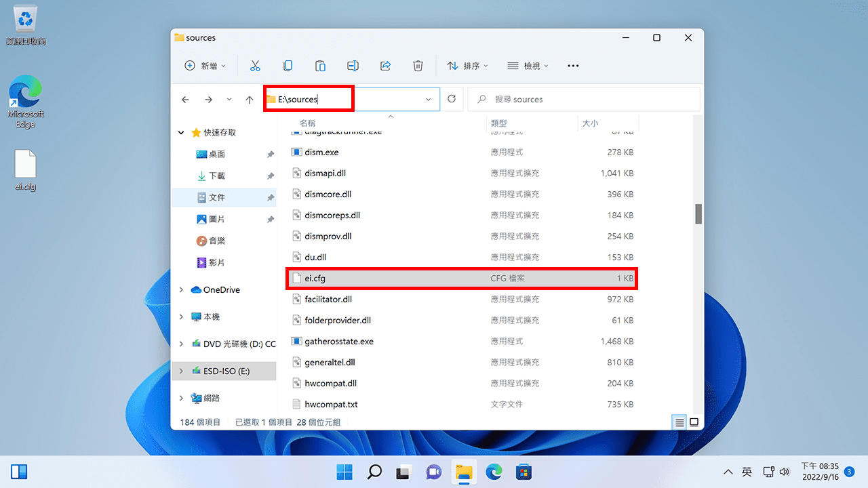Select ESD-ISO (E:) drive in sidebar
Image resolution: width=868 pixels, height=488 pixels.
coord(226,371)
